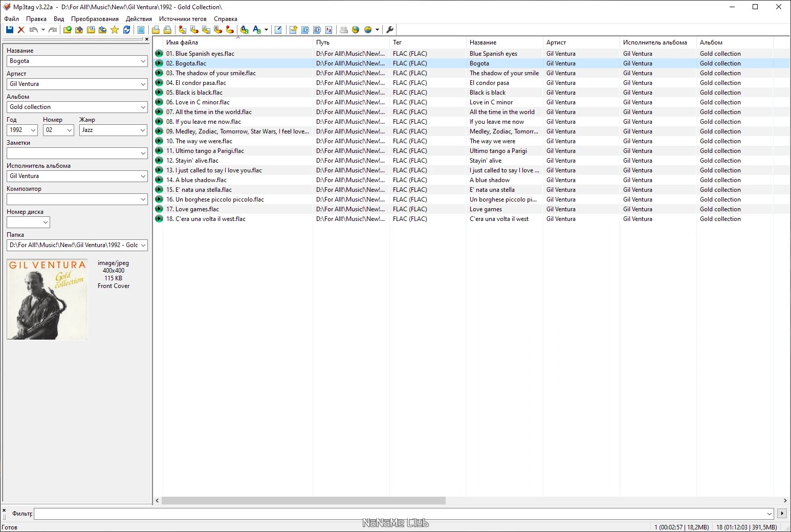Add current folder to favorite directories
791x532 pixels.
pos(116,29)
